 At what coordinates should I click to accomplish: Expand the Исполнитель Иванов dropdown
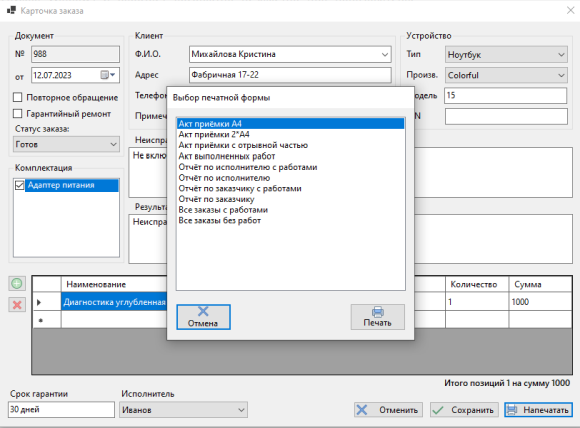(x=183, y=410)
